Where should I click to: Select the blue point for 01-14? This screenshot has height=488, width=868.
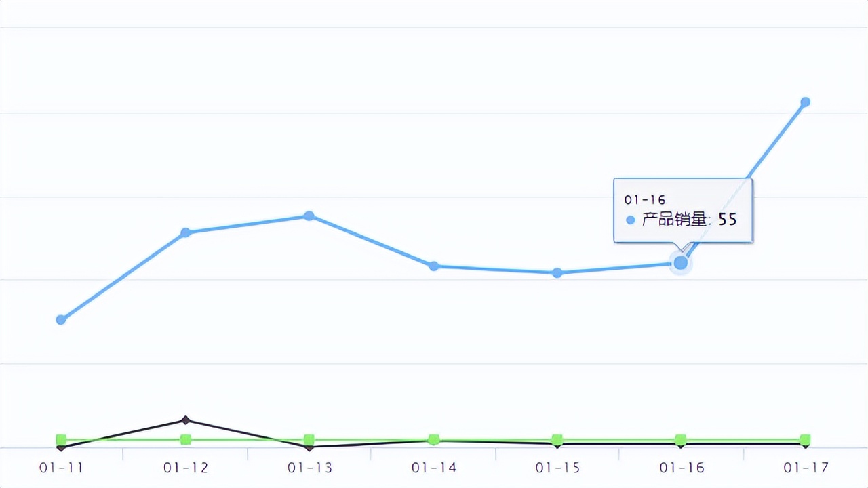[x=434, y=266]
